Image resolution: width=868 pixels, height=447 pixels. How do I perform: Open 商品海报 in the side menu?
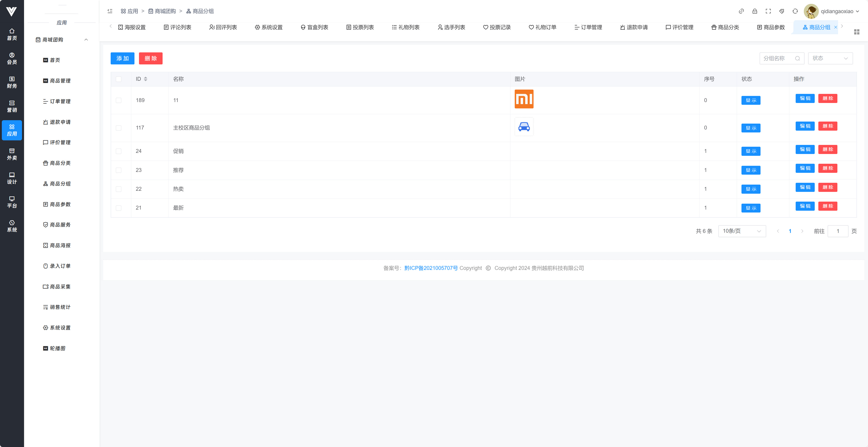coord(60,245)
